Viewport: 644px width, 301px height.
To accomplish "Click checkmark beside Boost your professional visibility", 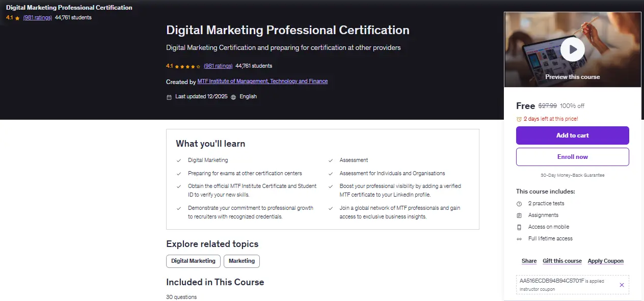I will click(x=331, y=186).
